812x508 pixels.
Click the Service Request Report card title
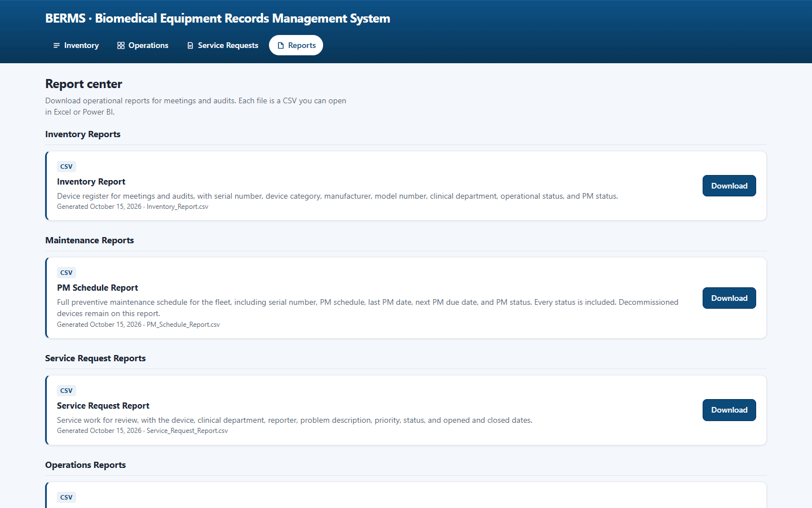click(103, 406)
